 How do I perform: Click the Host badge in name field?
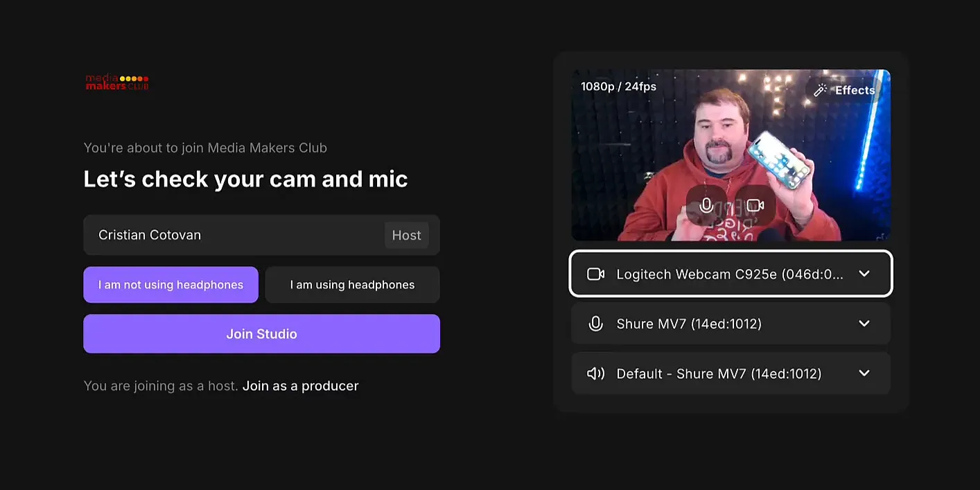pos(406,235)
